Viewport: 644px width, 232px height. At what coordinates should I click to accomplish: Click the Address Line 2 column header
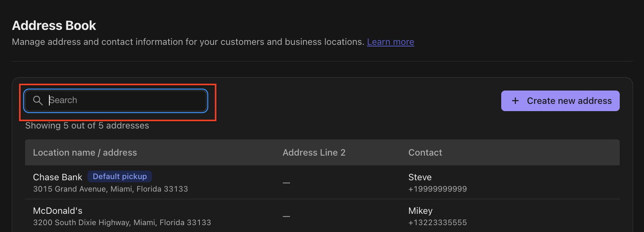point(314,152)
